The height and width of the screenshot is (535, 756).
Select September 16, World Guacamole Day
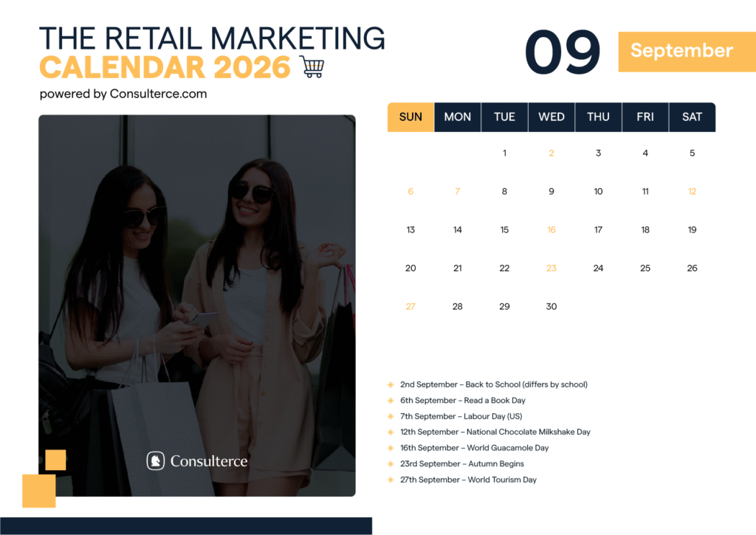551,229
